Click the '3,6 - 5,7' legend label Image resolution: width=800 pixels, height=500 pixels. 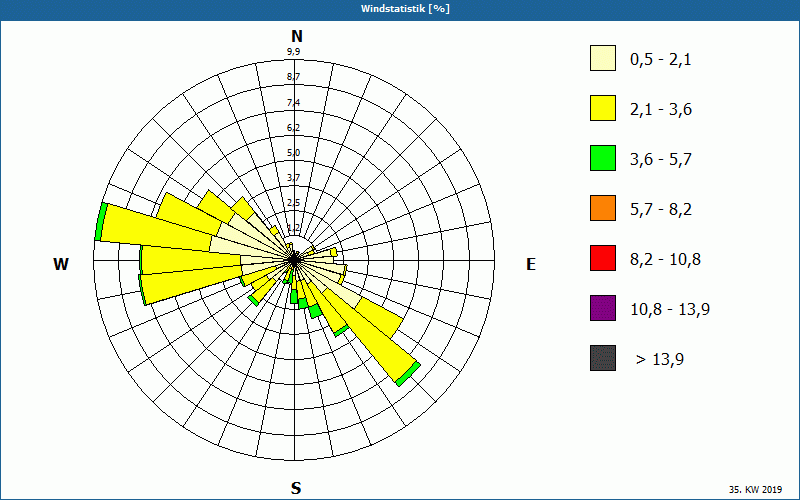tap(661, 160)
